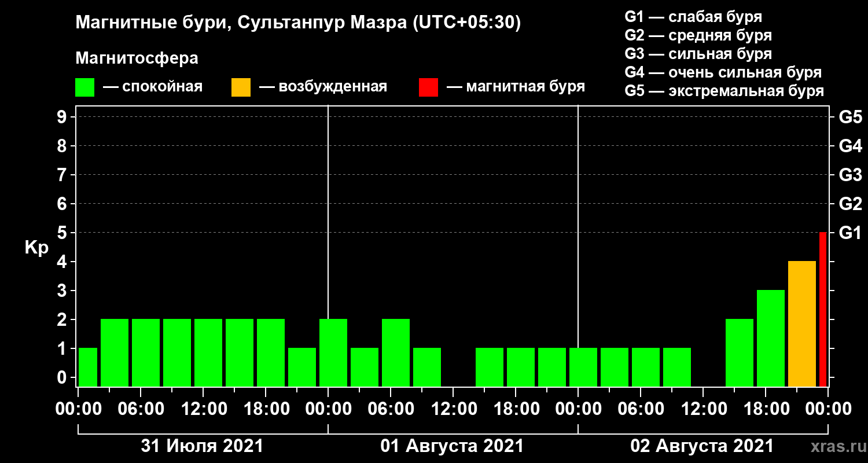Click the '01 Августа 2021' date label
This screenshot has width=868, height=463.
coord(452,446)
